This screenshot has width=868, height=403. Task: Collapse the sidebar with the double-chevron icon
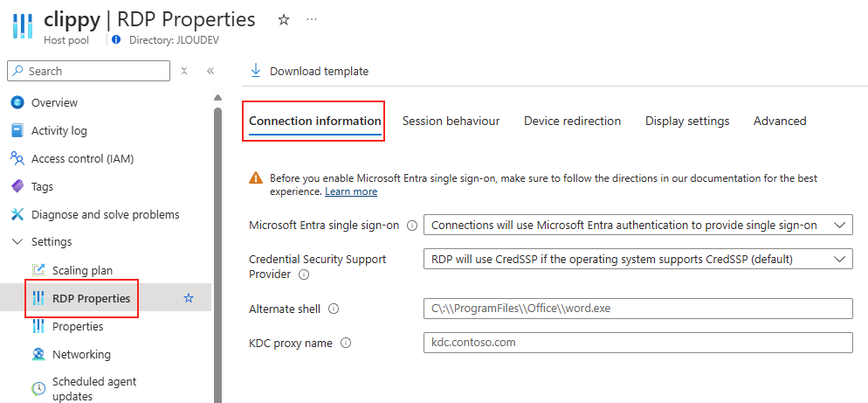[x=210, y=71]
